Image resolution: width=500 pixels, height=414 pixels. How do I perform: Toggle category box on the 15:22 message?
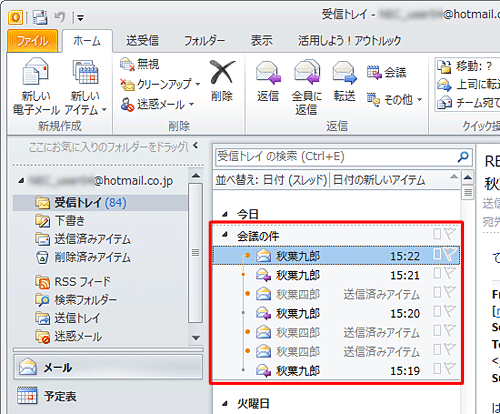click(437, 255)
